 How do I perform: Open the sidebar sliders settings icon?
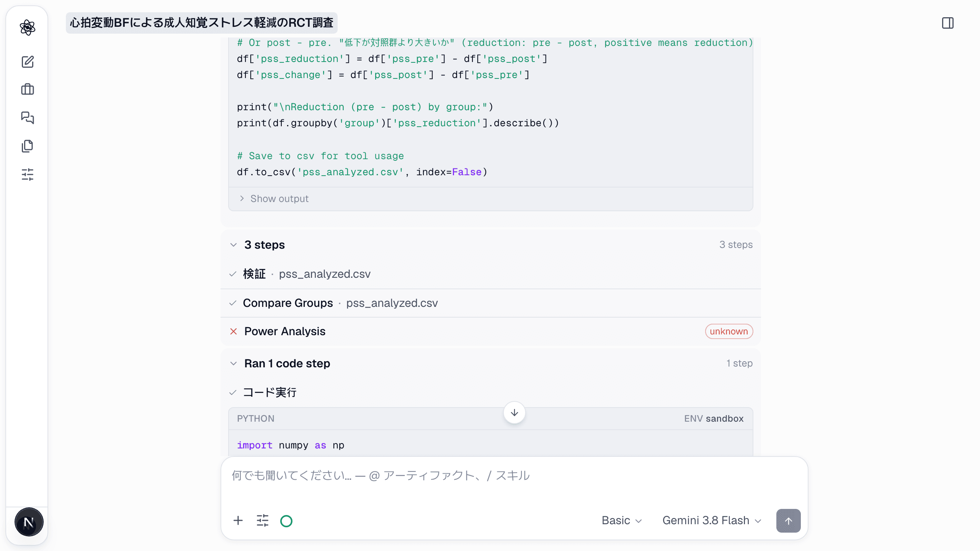[x=28, y=174]
